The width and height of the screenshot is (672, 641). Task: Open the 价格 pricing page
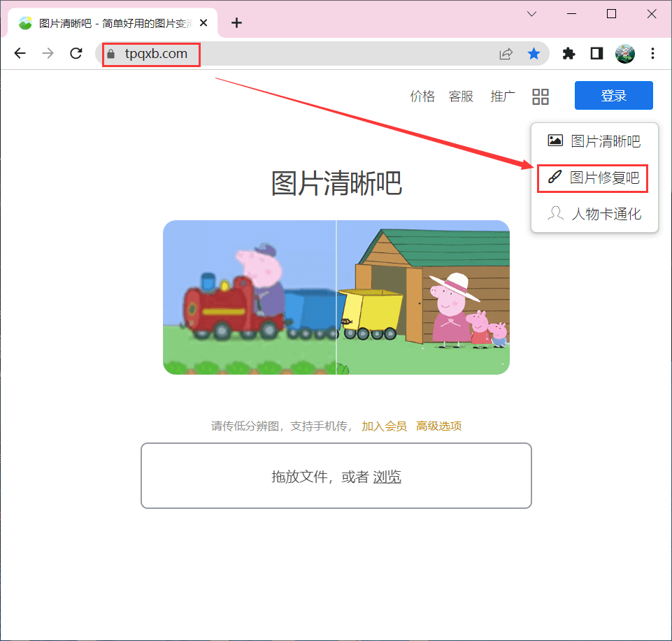click(422, 96)
